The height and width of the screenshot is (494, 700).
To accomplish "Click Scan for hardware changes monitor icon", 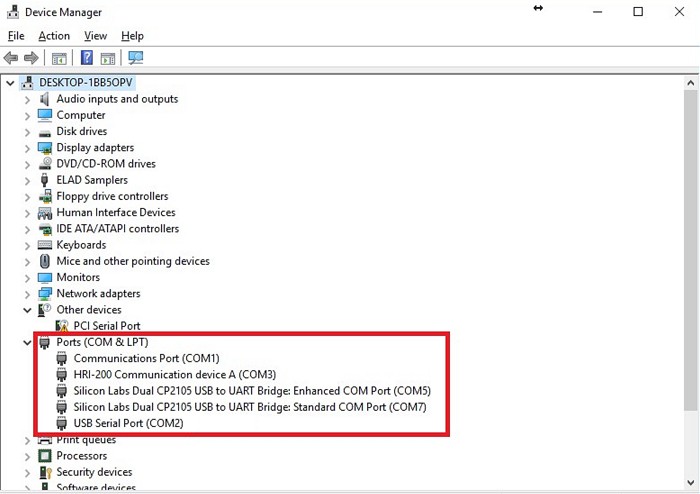I will click(136, 58).
